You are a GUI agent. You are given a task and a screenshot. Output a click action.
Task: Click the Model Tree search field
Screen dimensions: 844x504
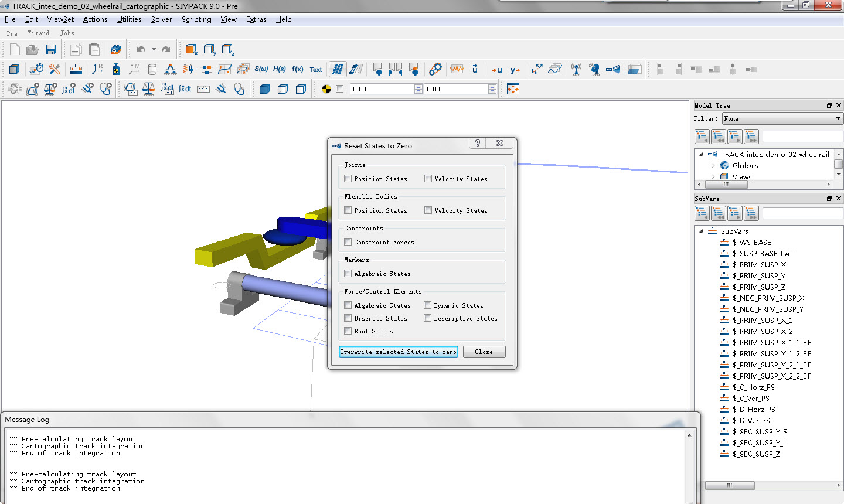pos(802,137)
